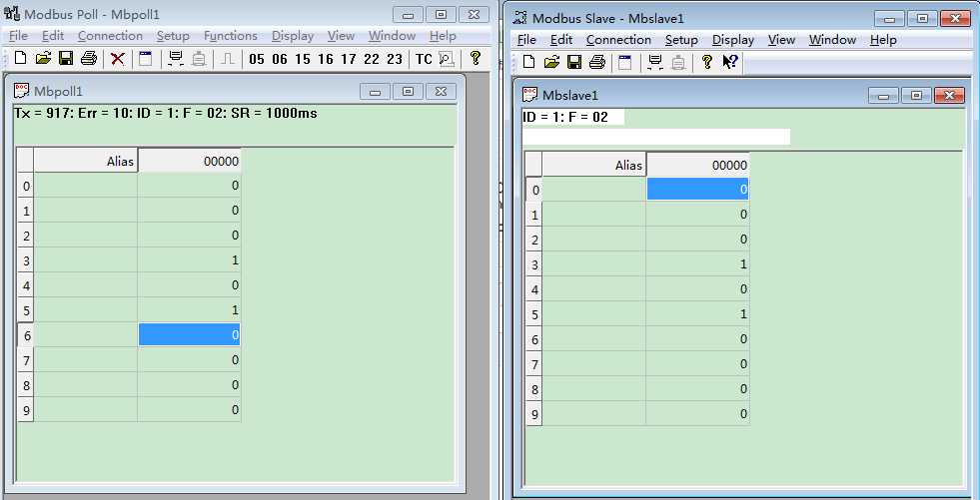The image size is (980, 500).
Task: Select row 3 value 1 in Mbpoll1 table
Action: (x=190, y=260)
